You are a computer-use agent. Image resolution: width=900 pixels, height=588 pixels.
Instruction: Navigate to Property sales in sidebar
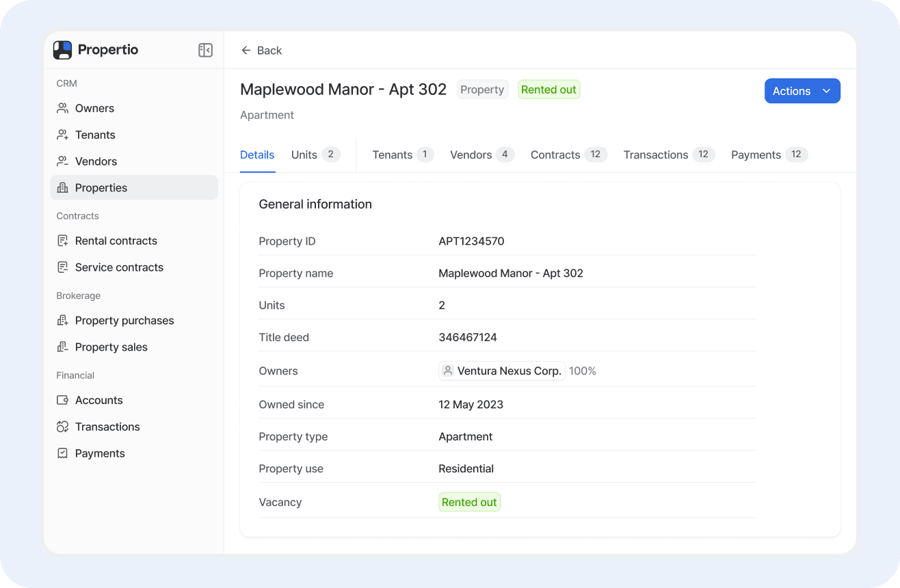click(x=111, y=347)
